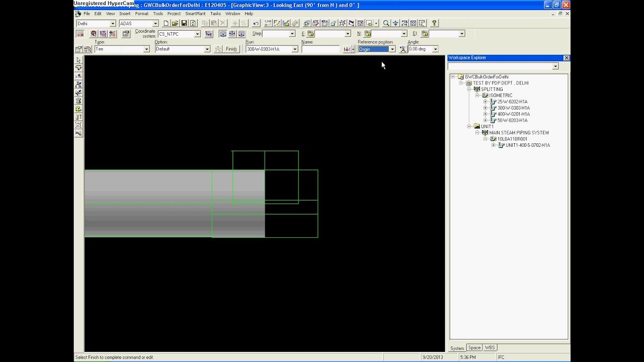644x362 pixels.
Task: Open the Run dropdown 300-W-0303-H1A
Action: (295, 49)
